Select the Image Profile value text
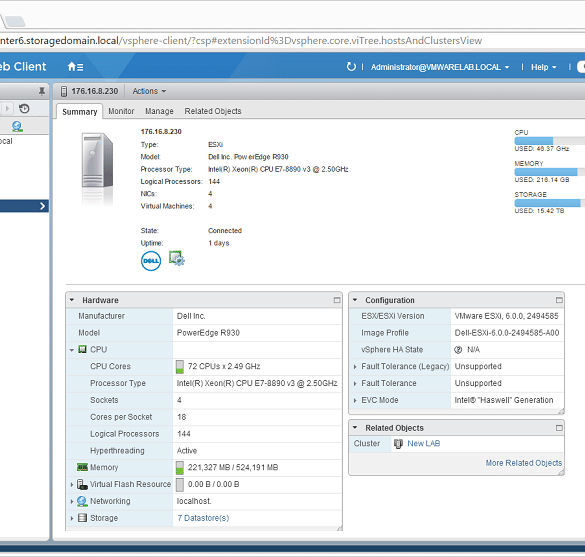Screen dimensions: 585x557 [507, 333]
